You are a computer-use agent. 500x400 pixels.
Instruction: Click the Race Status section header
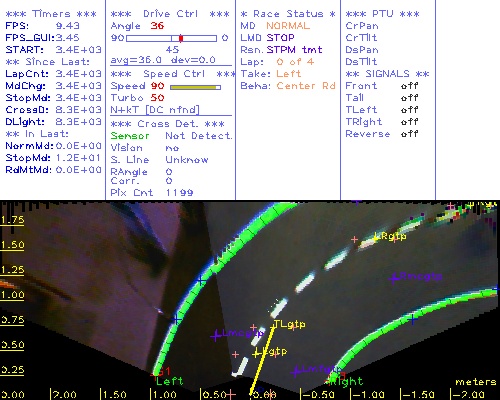tap(288, 14)
